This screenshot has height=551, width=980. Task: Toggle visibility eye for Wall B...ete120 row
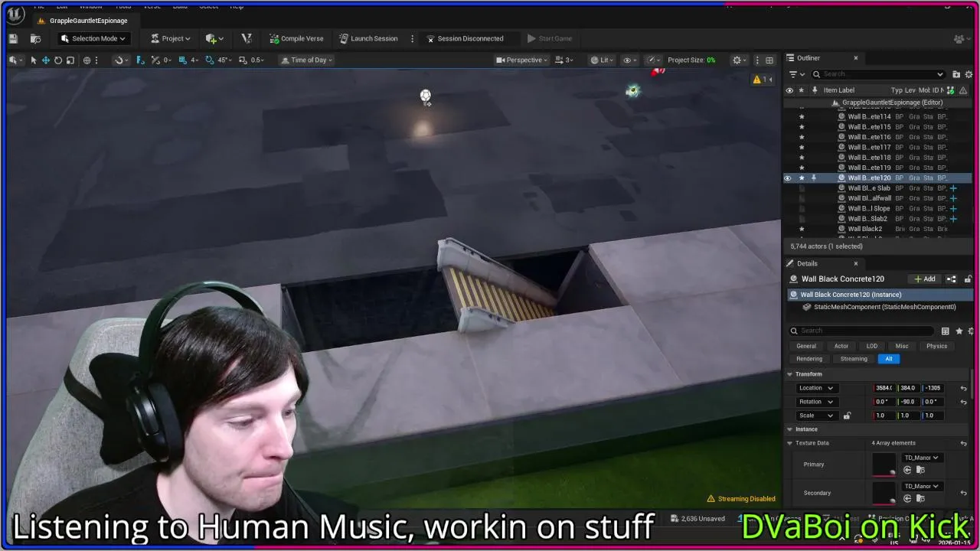(x=788, y=178)
